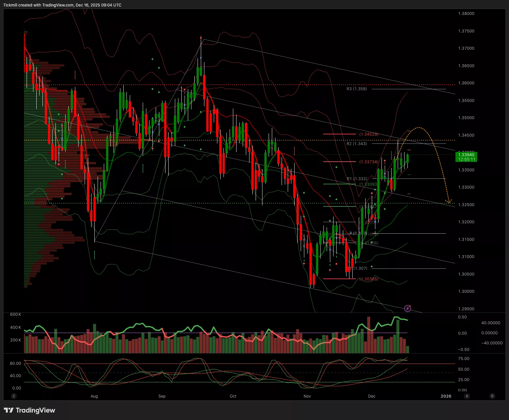Select the R3 (1.358) pivot label
The image size is (509, 420).
(x=357, y=89)
